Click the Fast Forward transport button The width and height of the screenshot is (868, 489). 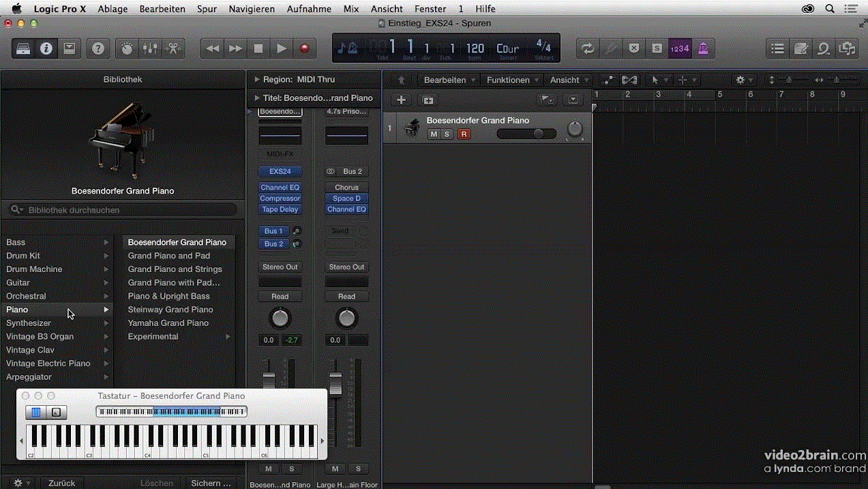[236, 48]
